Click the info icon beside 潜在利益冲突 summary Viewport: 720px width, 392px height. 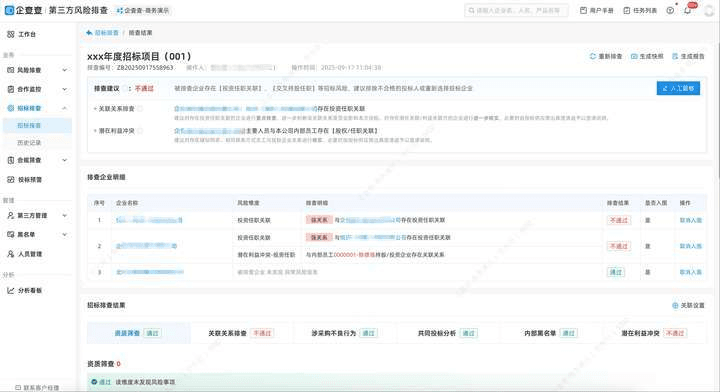click(x=140, y=131)
